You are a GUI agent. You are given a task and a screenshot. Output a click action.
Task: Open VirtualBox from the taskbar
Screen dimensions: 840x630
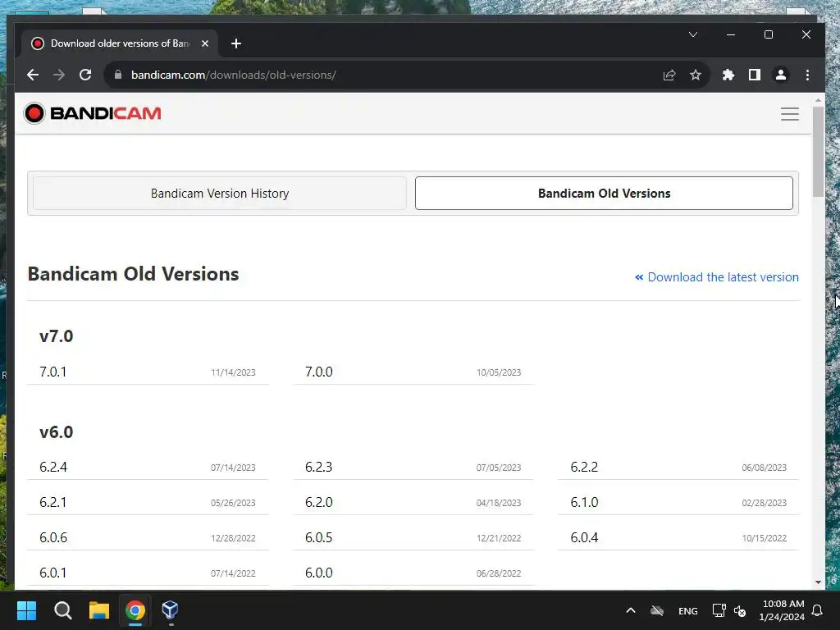[170, 610]
